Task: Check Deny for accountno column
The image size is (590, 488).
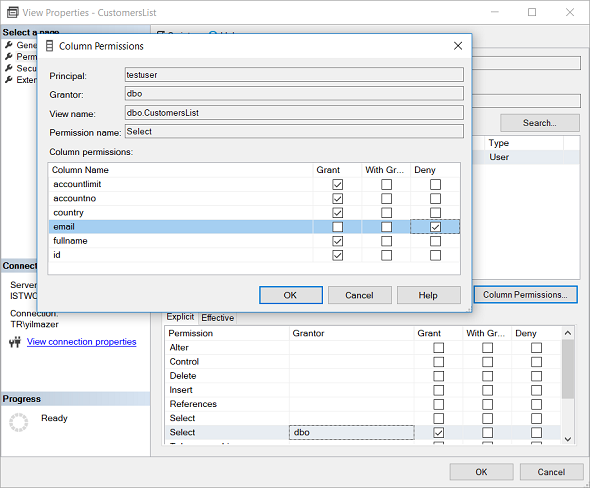Action: pos(435,199)
